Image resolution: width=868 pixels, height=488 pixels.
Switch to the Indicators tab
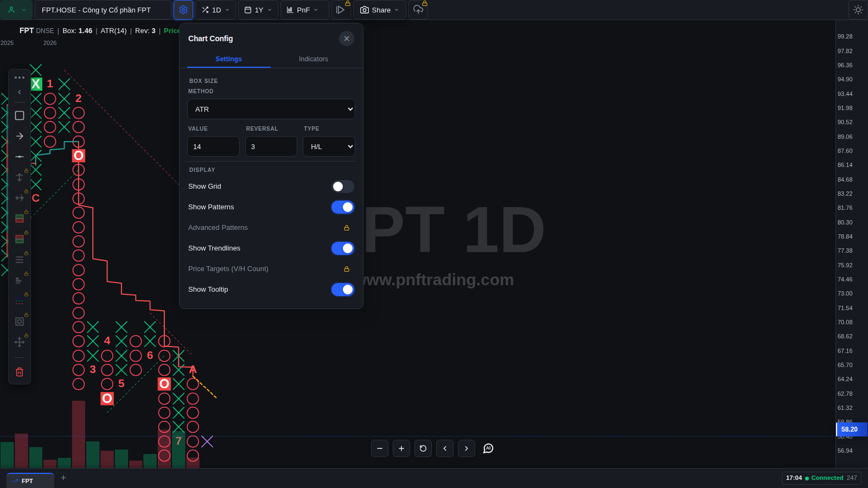click(314, 59)
